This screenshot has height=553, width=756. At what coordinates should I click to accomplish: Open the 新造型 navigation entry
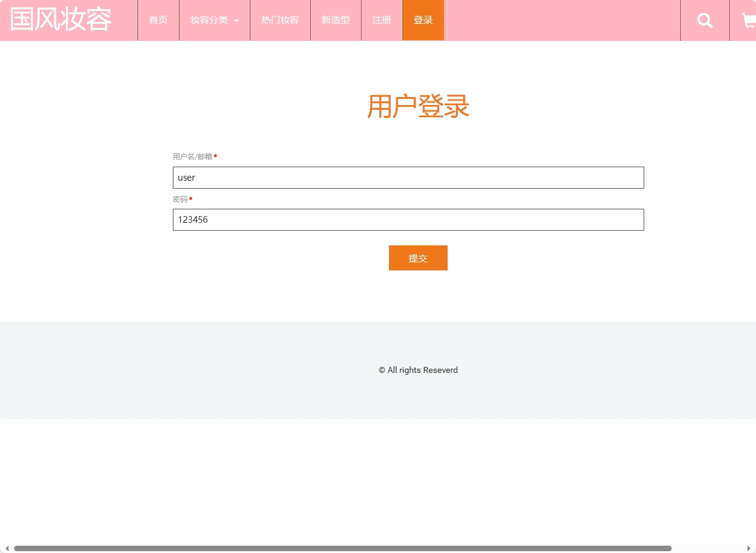[336, 20]
